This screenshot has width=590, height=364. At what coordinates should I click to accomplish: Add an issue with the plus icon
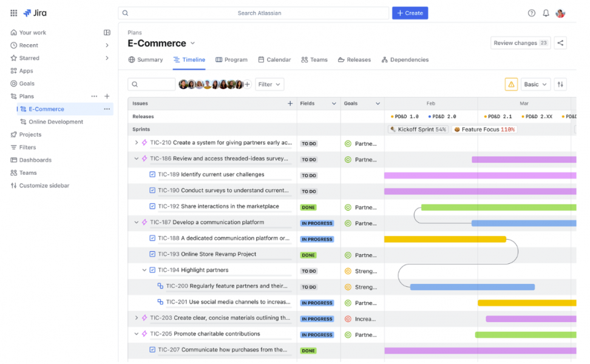tap(291, 103)
